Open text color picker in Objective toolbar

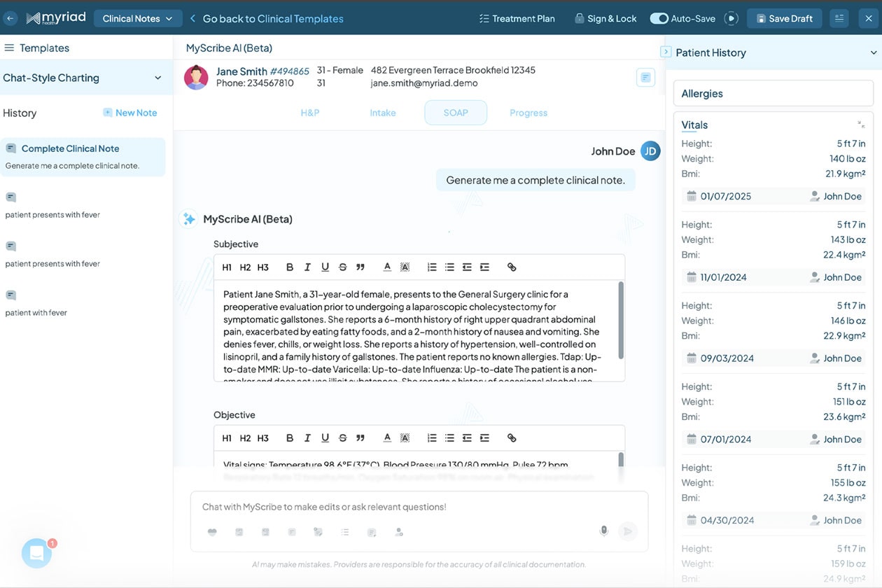387,438
